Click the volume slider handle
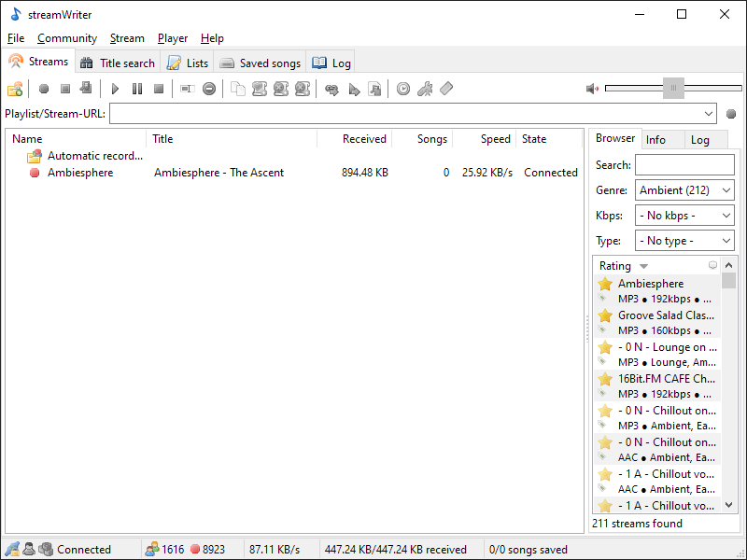 coord(673,89)
